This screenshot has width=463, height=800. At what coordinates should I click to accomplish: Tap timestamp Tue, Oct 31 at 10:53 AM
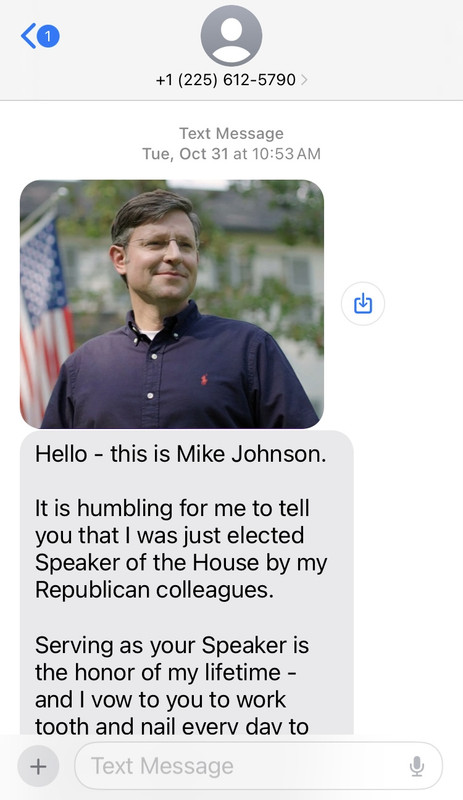[231, 154]
